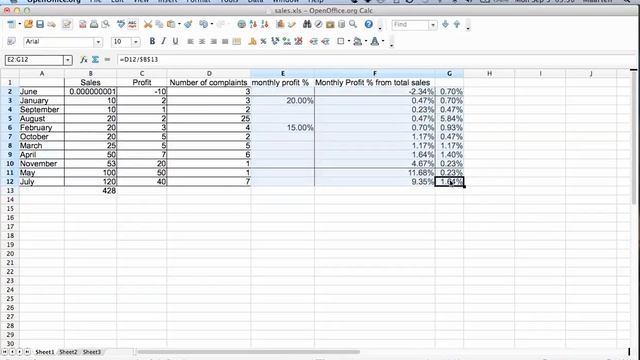Copy selection toolbar icon
The image size is (640, 360).
(x=159, y=24)
